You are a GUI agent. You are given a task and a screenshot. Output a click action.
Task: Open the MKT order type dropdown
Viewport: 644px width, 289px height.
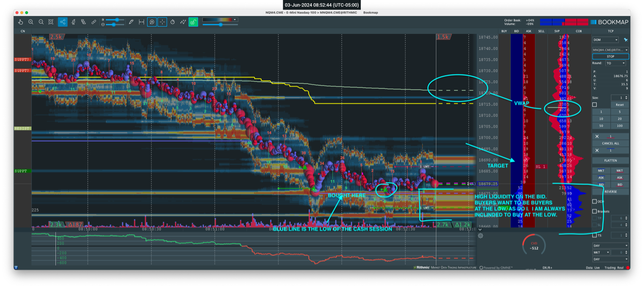point(601,252)
